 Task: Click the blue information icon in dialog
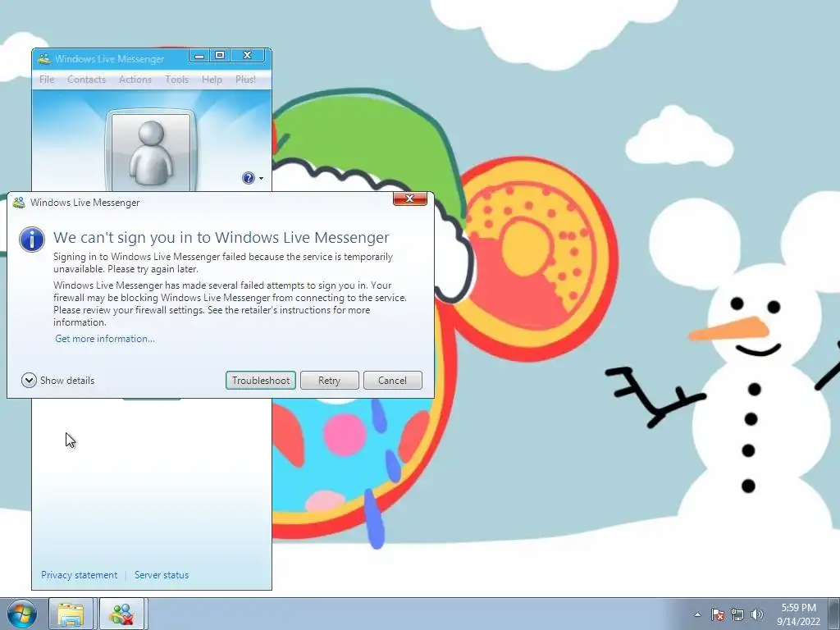point(32,239)
